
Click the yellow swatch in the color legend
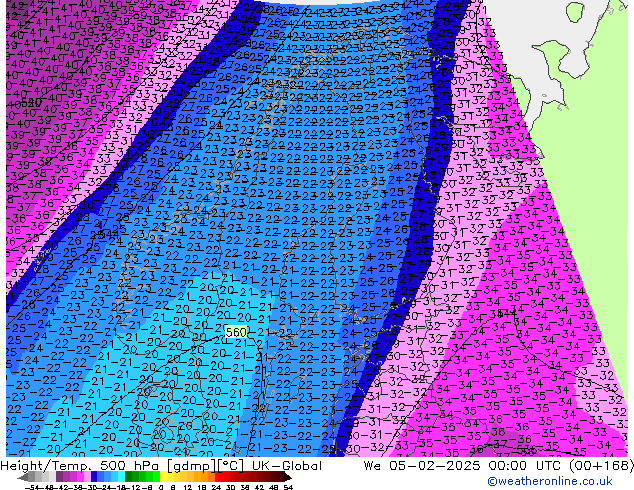(163, 477)
